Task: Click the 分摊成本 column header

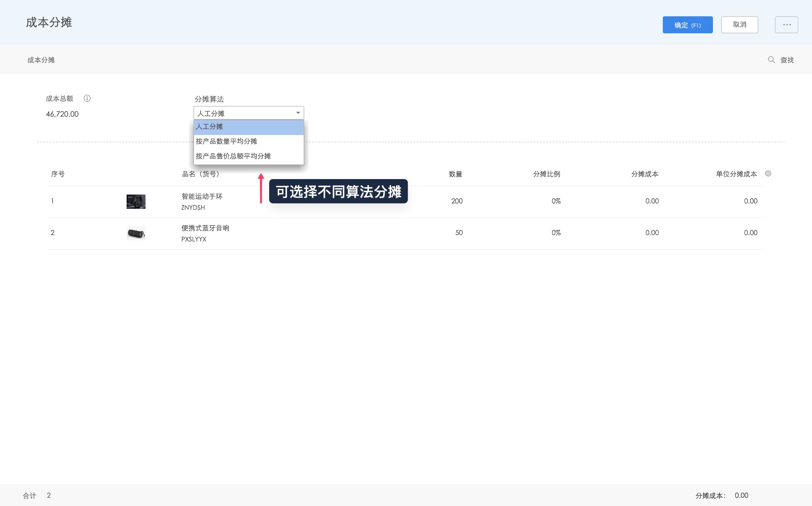Action: (645, 174)
